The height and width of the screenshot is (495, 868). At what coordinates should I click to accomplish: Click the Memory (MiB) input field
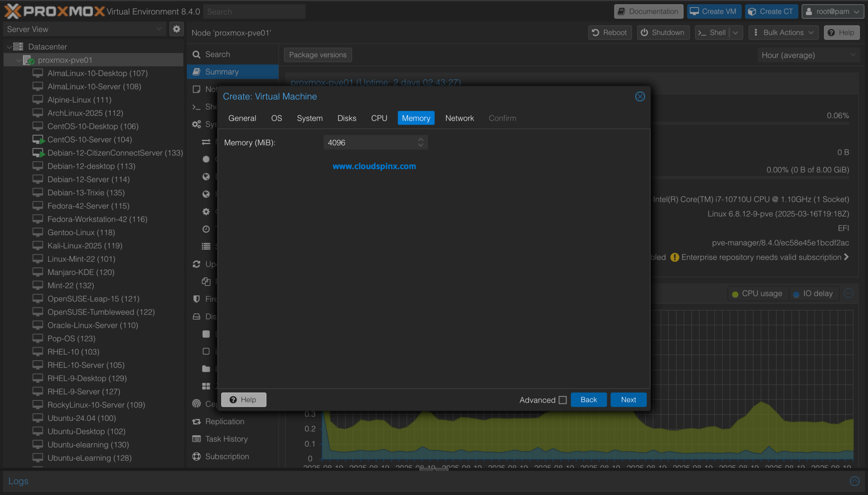370,142
